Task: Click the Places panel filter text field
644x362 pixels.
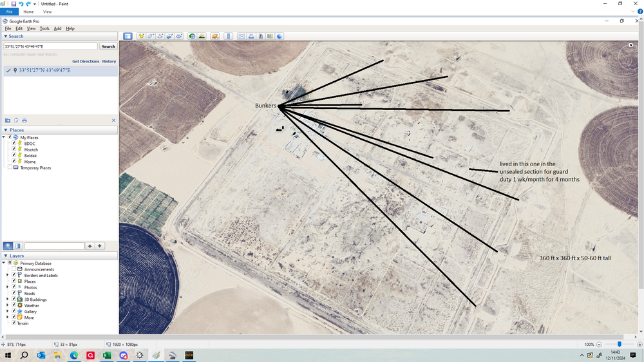Action: tap(55, 245)
